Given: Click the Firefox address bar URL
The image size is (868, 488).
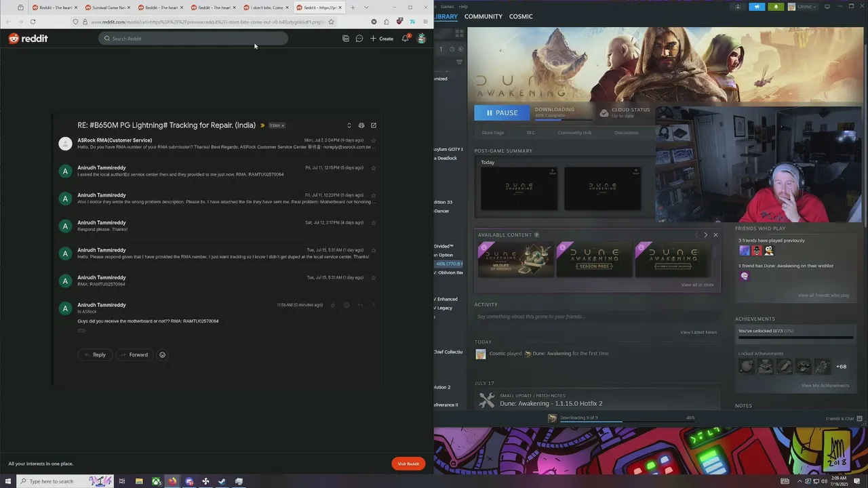Looking at the screenshot, I should click(x=207, y=22).
